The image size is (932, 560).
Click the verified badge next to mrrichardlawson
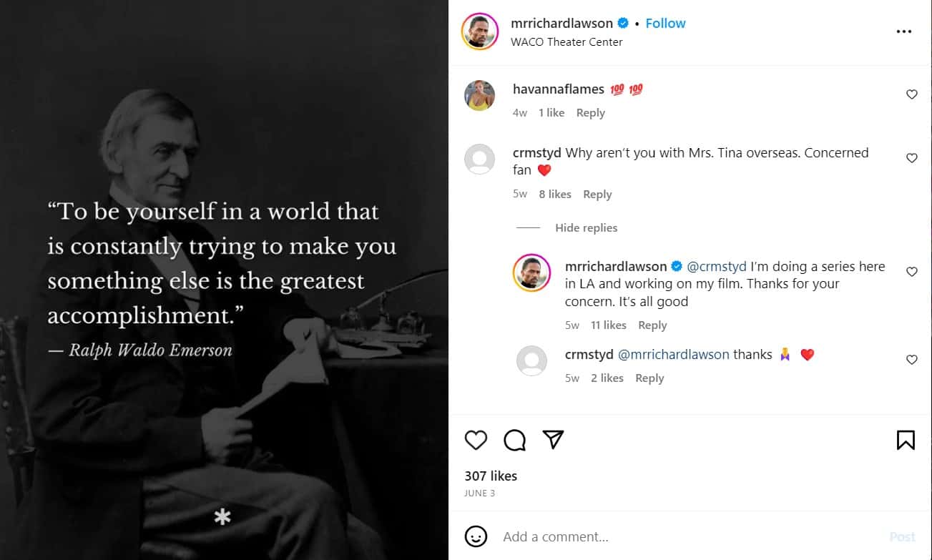pyautogui.click(x=622, y=23)
